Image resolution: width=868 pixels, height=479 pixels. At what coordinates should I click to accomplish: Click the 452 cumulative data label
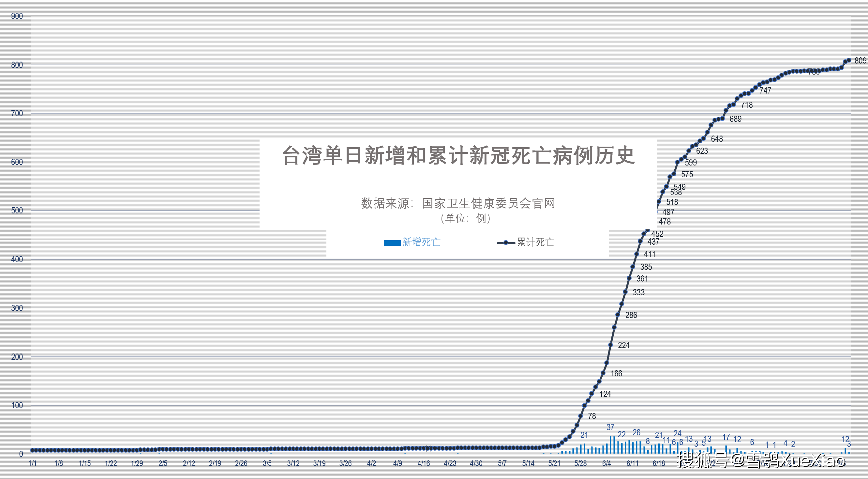tap(657, 234)
